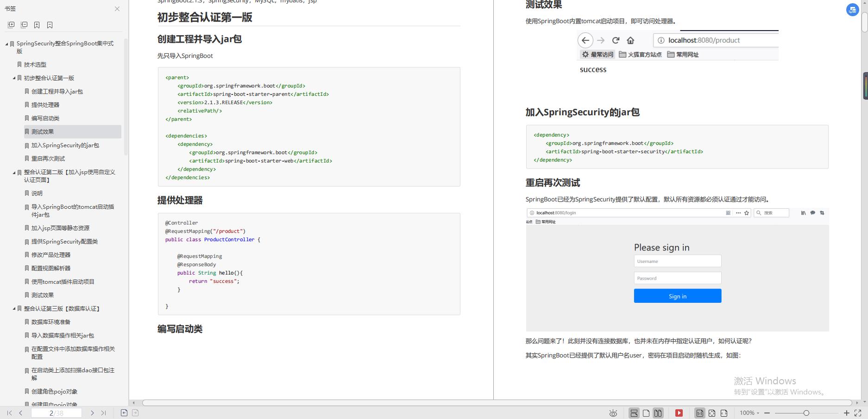This screenshot has height=419, width=868.
Task: Open the 创建工程并导入jar包 bookmark
Action: coord(57,92)
